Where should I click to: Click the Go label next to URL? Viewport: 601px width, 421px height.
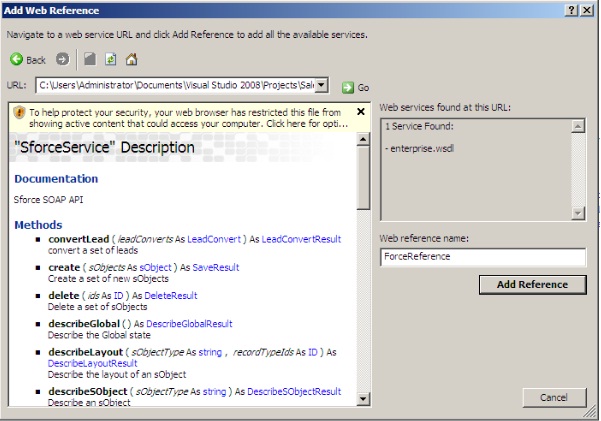pyautogui.click(x=363, y=88)
